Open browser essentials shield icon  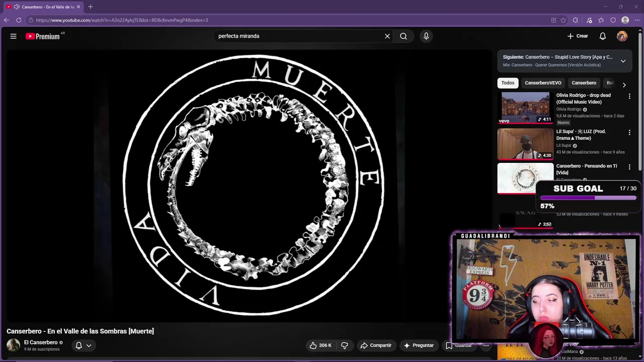click(x=613, y=20)
